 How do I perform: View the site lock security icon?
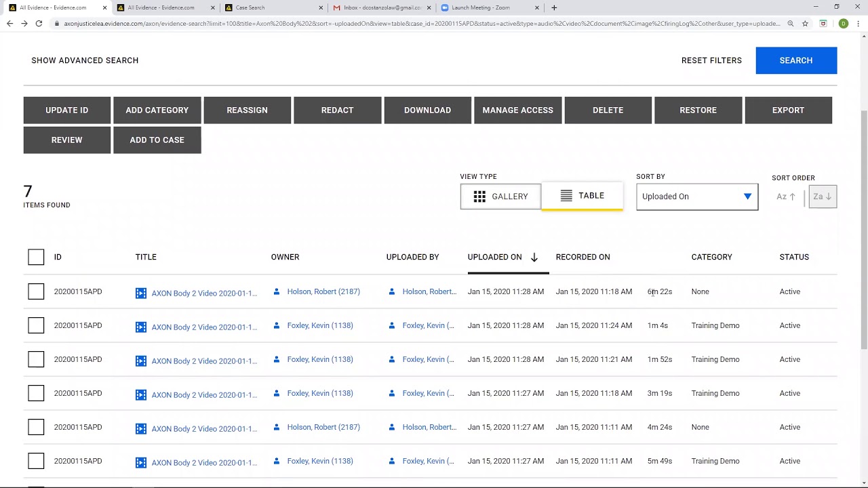click(x=56, y=24)
